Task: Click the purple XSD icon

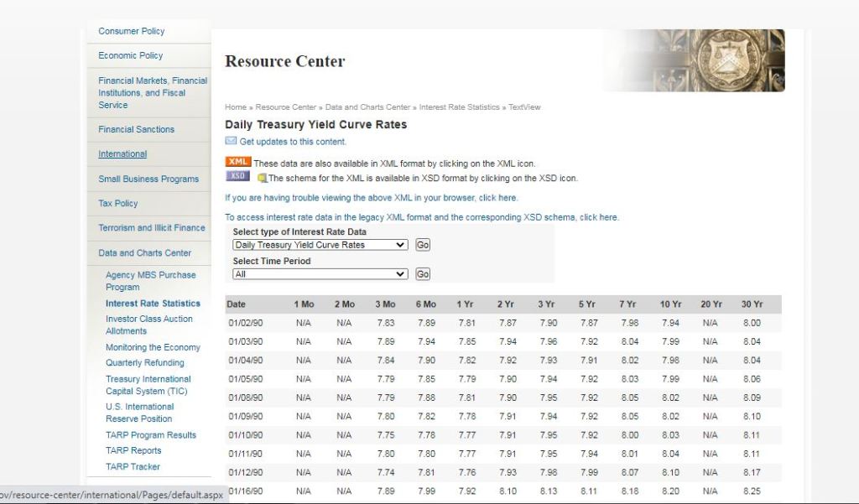Action: tap(238, 176)
